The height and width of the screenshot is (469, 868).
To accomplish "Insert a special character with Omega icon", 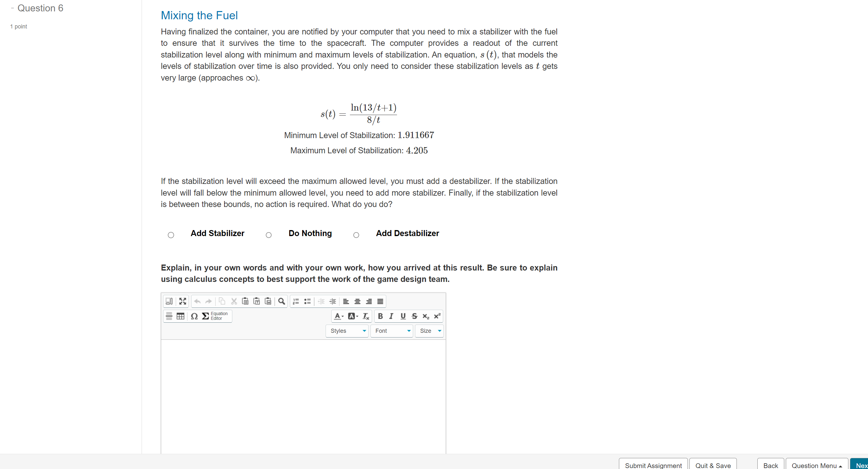I will coord(194,316).
